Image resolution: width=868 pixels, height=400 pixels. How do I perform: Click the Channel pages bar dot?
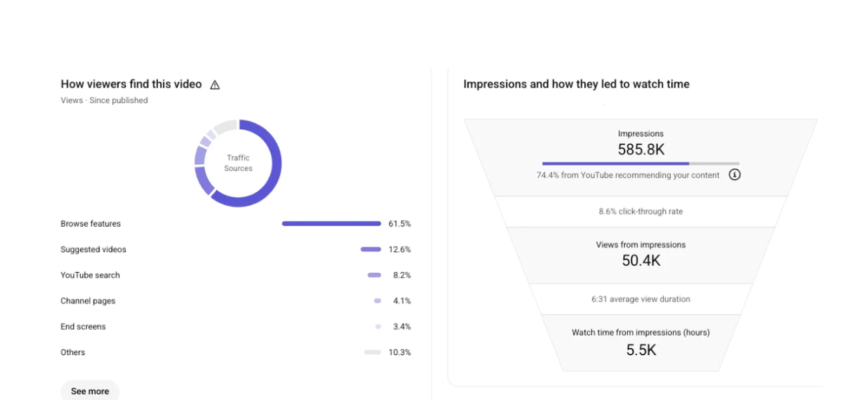[377, 301]
